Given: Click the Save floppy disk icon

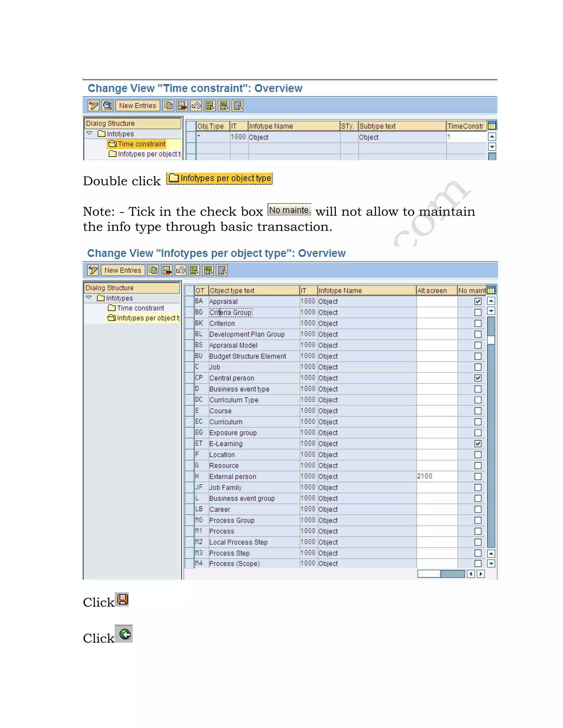Looking at the screenshot, I should [122, 599].
